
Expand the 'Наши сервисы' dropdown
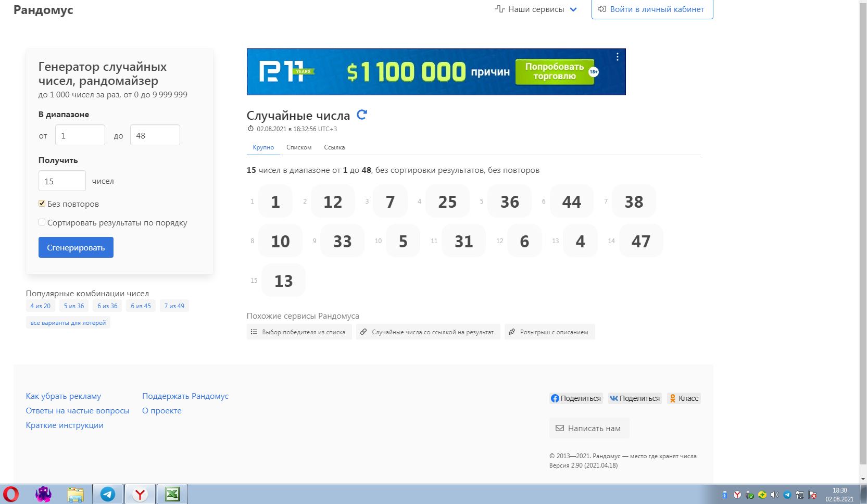(x=536, y=9)
